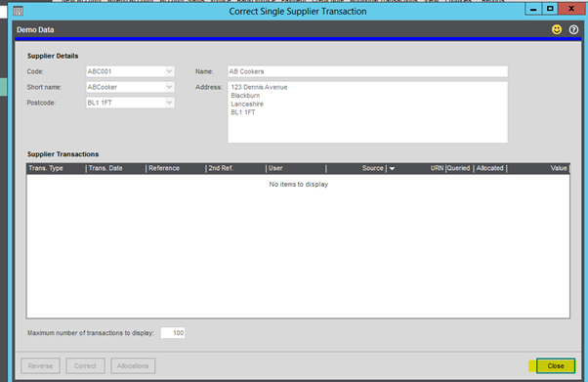The width and height of the screenshot is (588, 382).
Task: Maximize the Correct Single Supplier Transaction window
Action: (550, 9)
